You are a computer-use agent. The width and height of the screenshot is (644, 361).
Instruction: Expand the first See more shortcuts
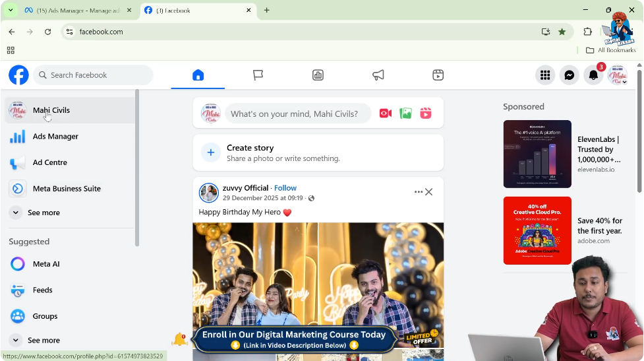(x=71, y=213)
